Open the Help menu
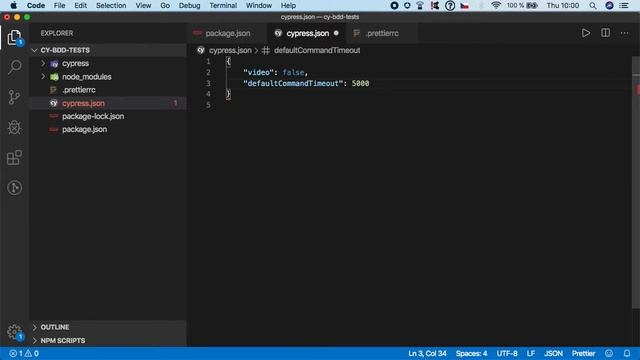Image resolution: width=640 pixels, height=360 pixels. (x=288, y=6)
